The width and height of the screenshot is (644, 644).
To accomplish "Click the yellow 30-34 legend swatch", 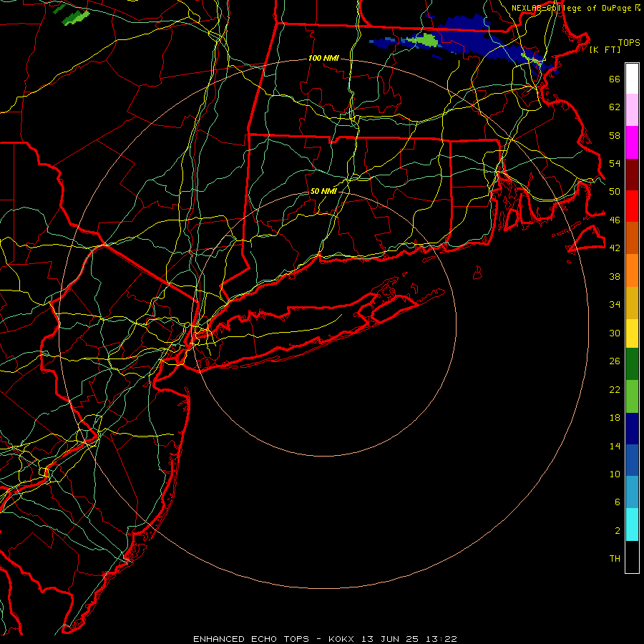I will 632,333.
